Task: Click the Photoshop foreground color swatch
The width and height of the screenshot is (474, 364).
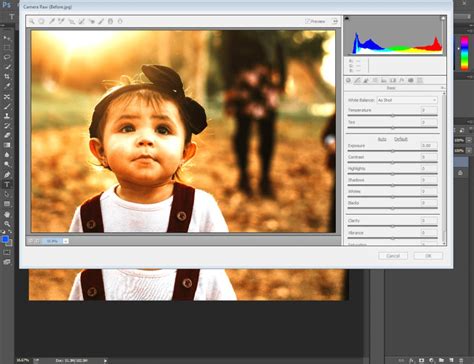Action: coord(5,239)
